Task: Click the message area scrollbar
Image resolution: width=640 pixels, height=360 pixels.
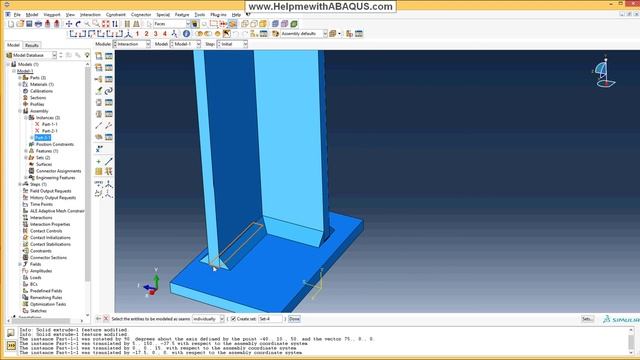Action: (631, 341)
